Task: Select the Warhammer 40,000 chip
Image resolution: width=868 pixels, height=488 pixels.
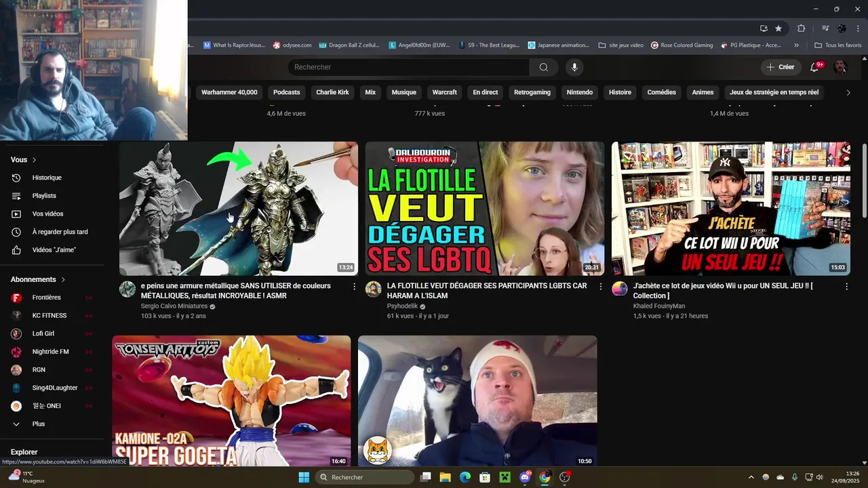Action: tap(229, 92)
